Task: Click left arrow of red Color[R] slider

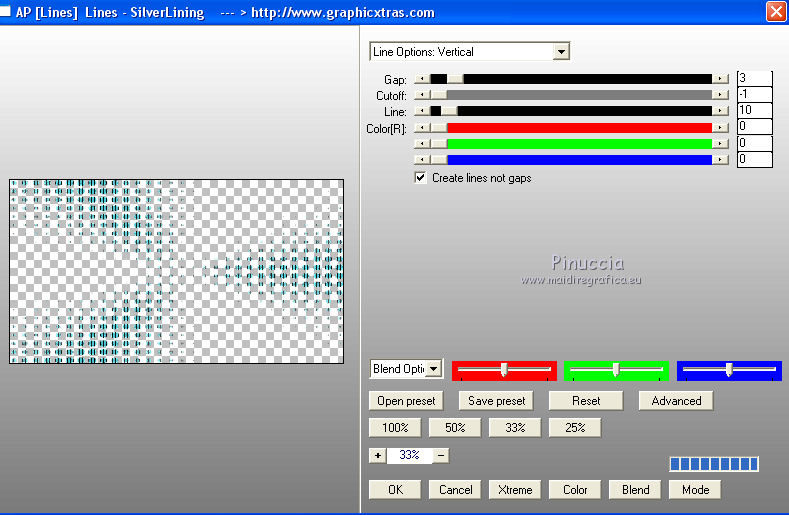Action: tap(422, 128)
